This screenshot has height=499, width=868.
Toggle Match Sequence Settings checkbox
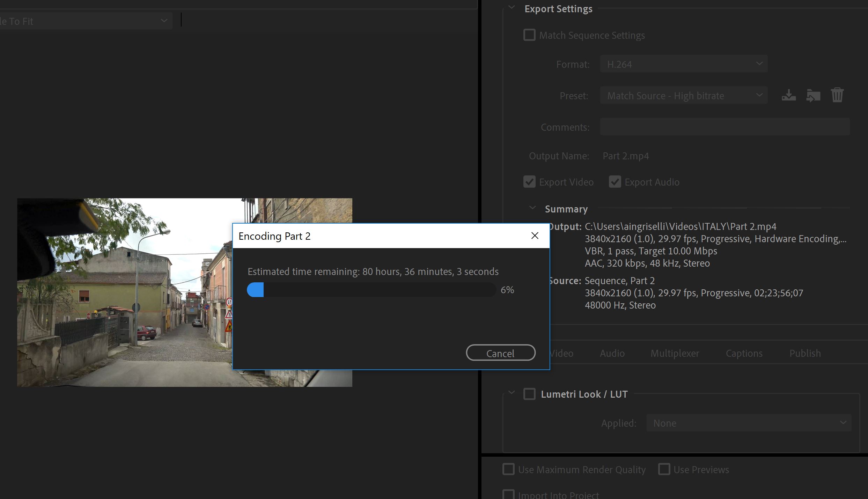(529, 35)
